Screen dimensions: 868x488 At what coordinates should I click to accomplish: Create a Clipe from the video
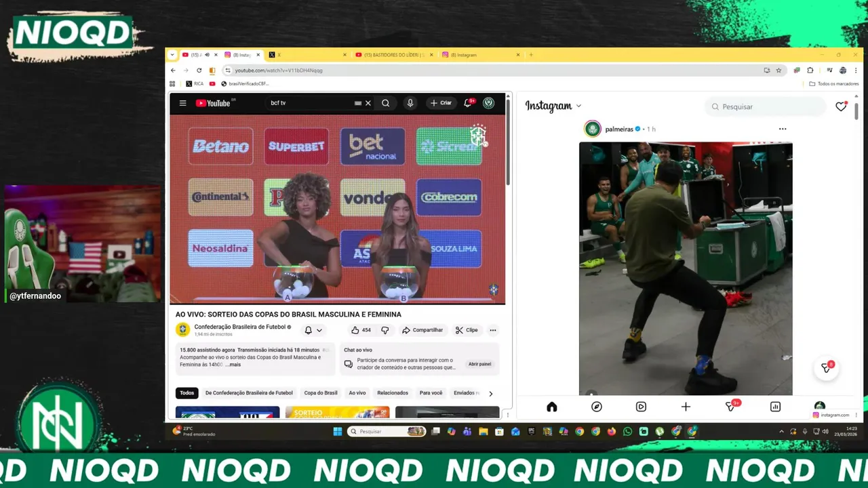(467, 330)
